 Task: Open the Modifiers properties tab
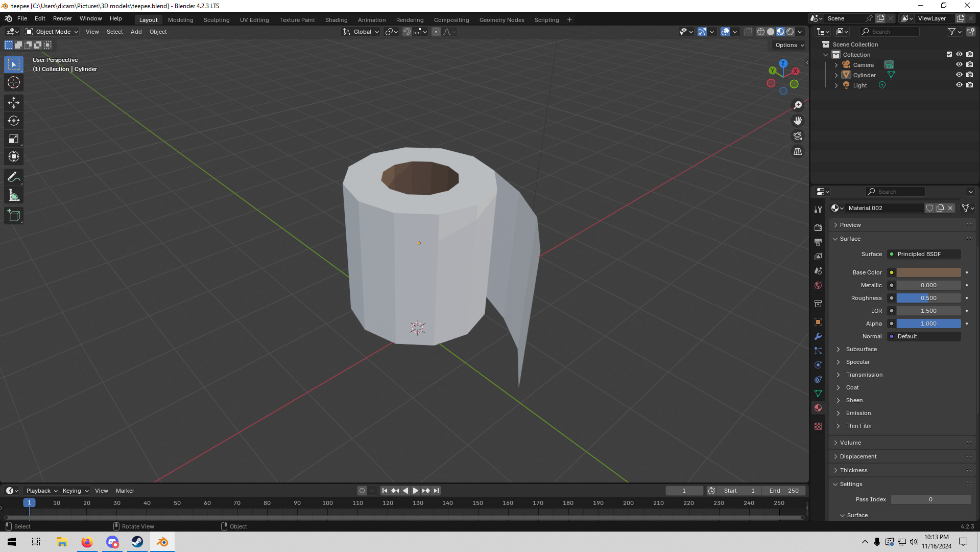point(818,336)
